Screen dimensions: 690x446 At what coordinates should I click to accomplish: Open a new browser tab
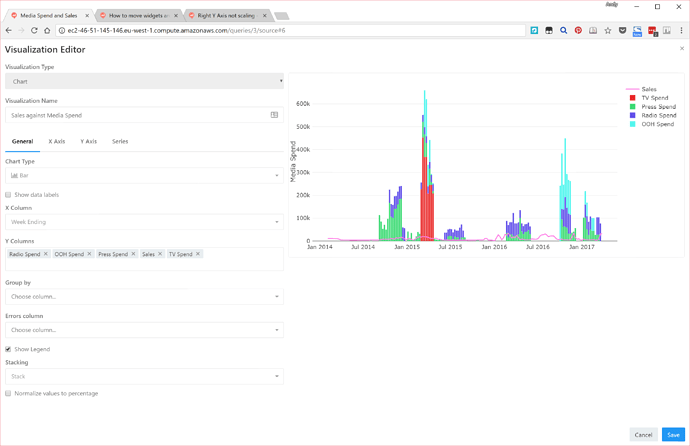point(282,16)
